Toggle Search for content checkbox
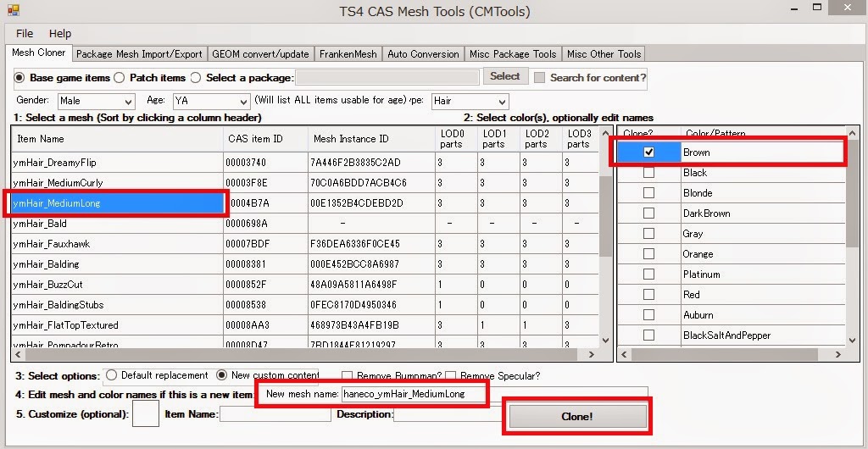868x449 pixels. (539, 78)
